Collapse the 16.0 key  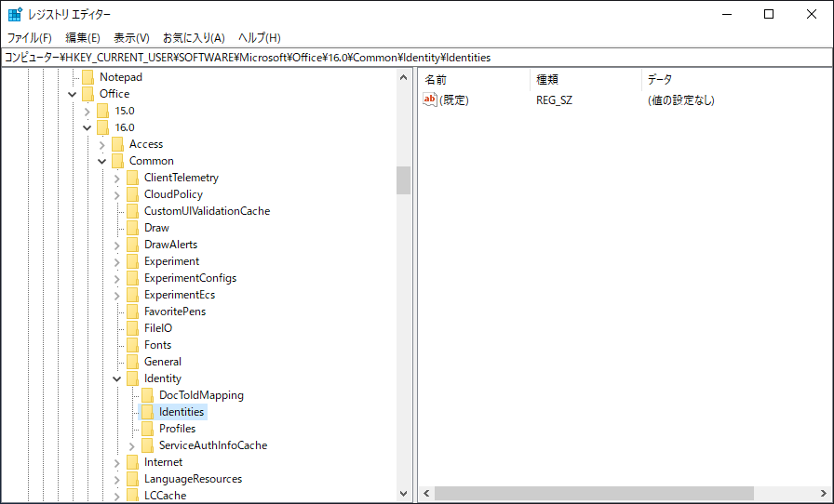(87, 127)
